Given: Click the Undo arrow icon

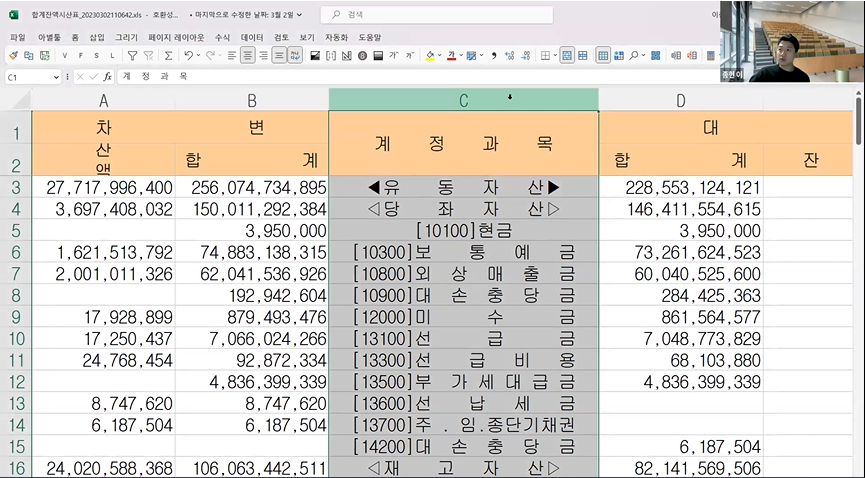Looking at the screenshot, I should [x=188, y=56].
